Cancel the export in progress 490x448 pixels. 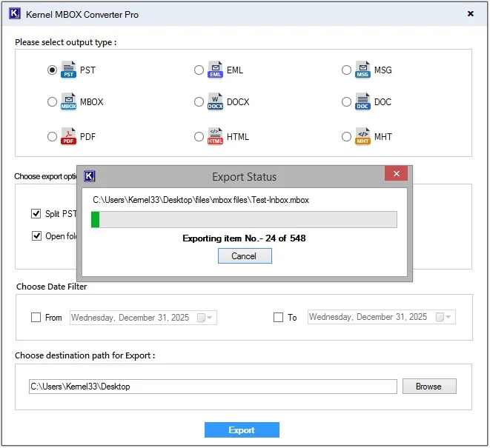(x=245, y=255)
